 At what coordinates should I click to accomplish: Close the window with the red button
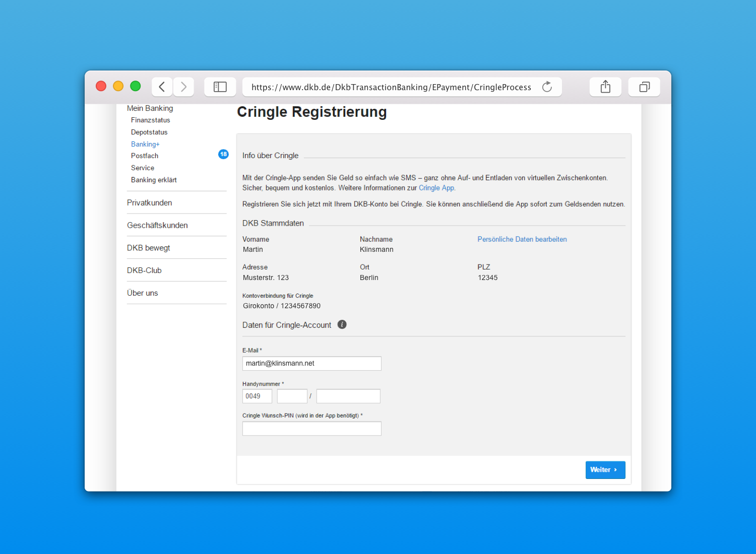[101, 86]
